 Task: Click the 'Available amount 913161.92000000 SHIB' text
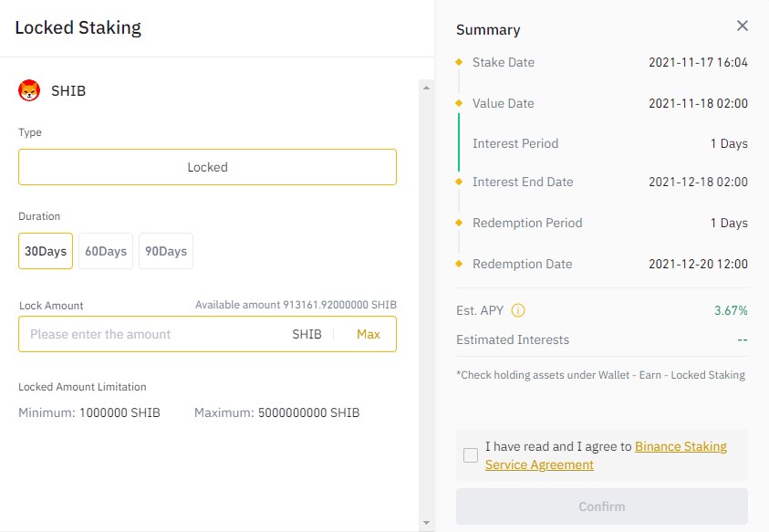coord(296,305)
